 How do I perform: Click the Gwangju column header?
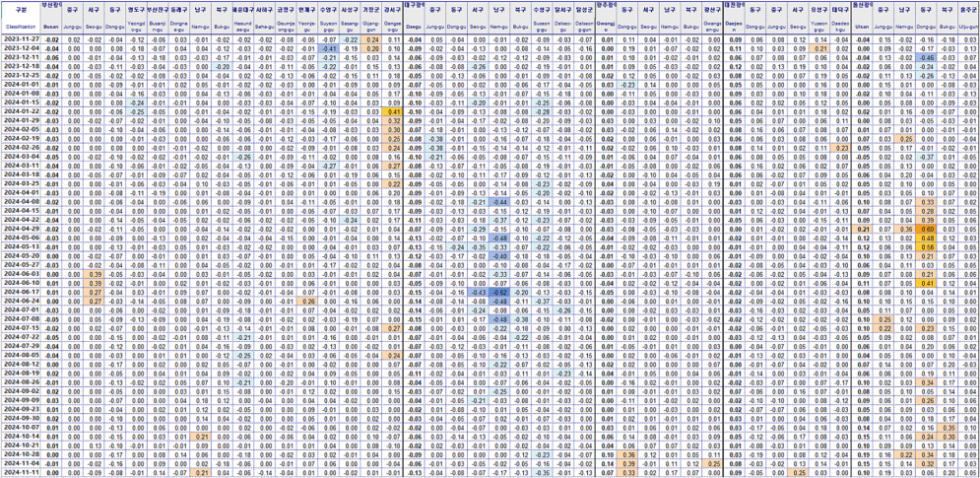click(x=606, y=17)
